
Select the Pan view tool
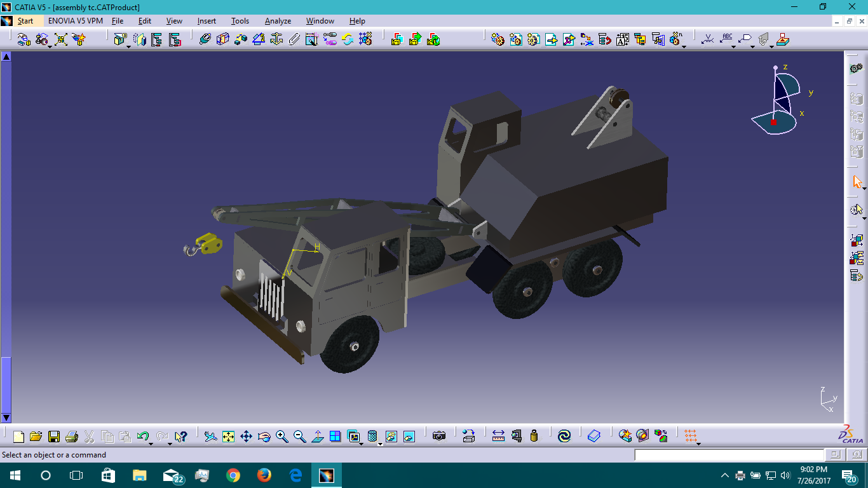[x=246, y=436]
